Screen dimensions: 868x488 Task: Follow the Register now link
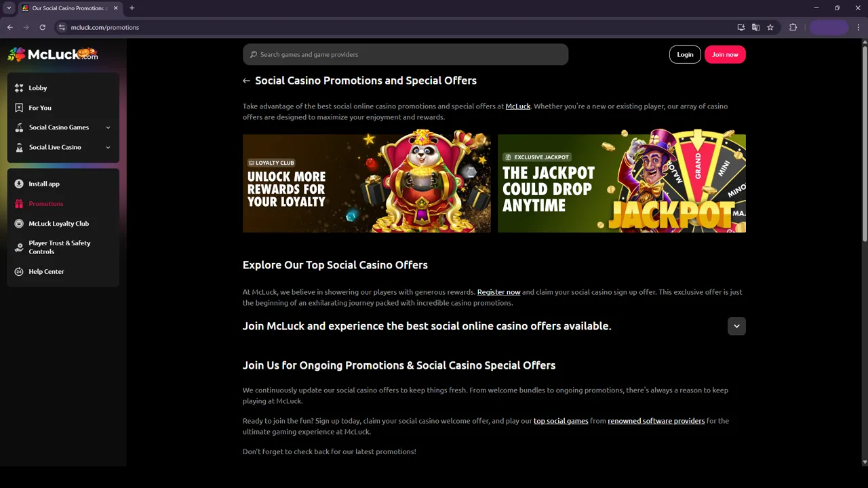tap(498, 292)
